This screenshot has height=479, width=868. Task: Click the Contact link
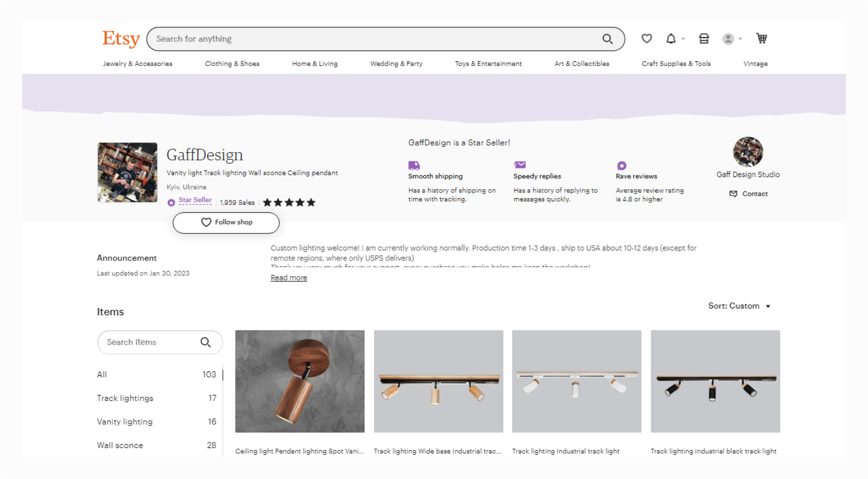(x=749, y=194)
